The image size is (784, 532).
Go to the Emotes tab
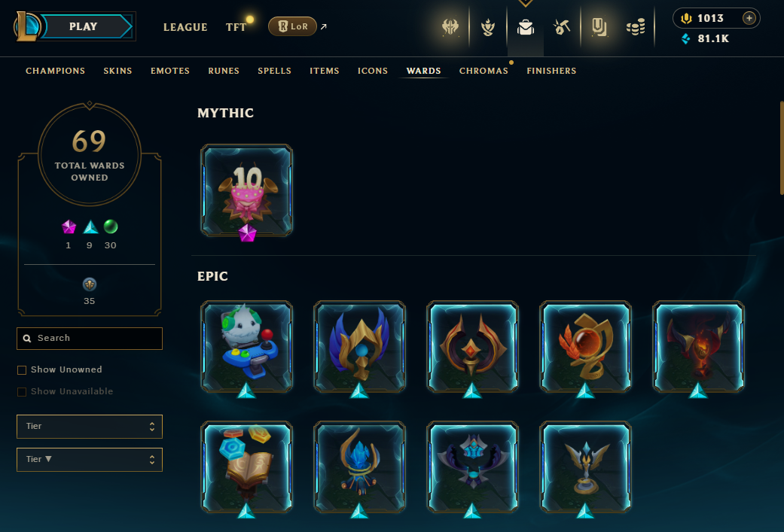coord(170,71)
